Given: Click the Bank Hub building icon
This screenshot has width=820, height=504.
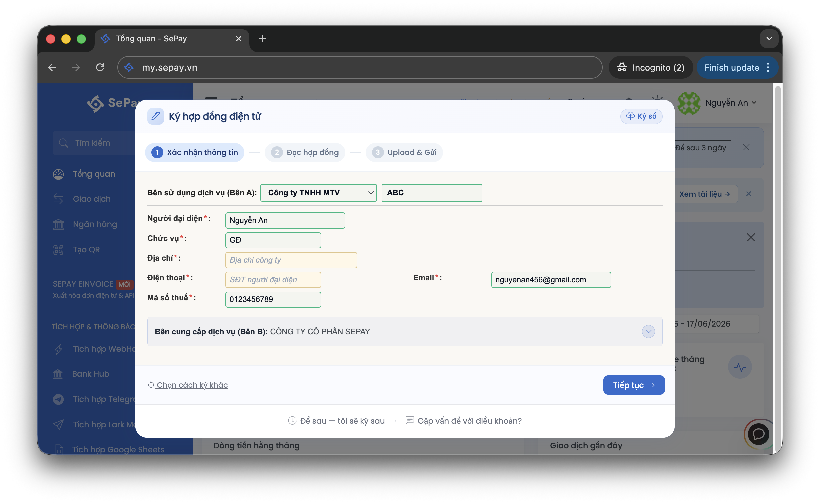Looking at the screenshot, I should pos(58,374).
